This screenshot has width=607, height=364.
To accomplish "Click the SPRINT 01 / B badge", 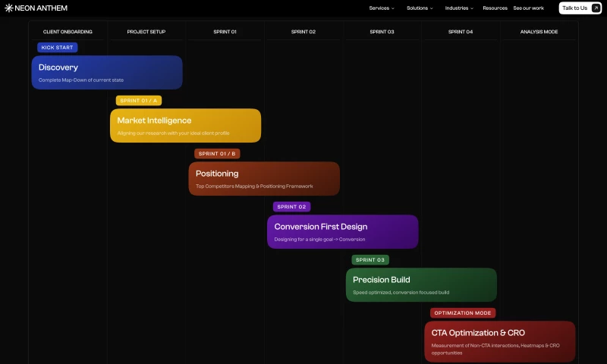I will (x=217, y=154).
